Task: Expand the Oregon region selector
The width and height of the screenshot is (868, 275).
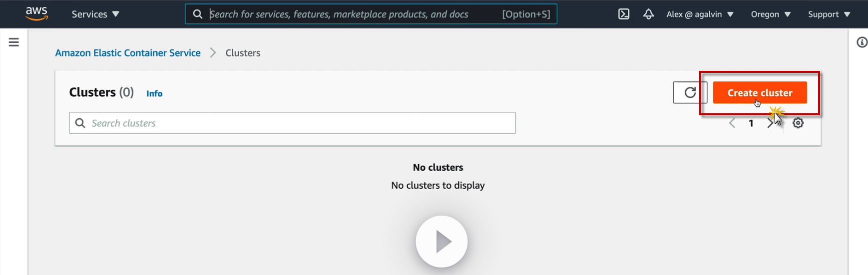Action: click(771, 14)
